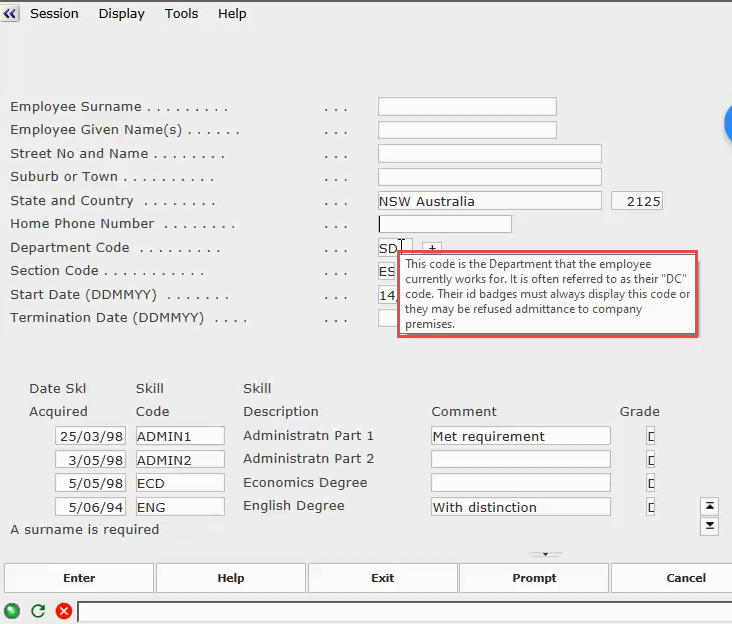Click the 'With distinction' comment field
This screenshot has height=624, width=732.
521,506
